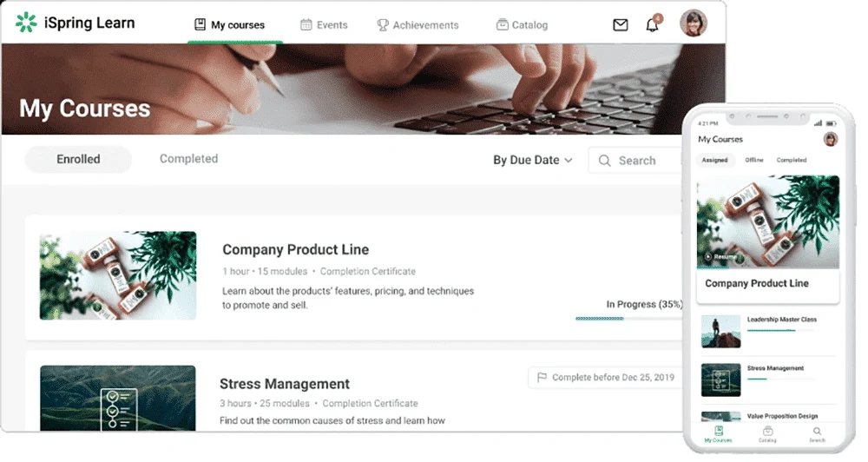Open the Catalog tab

(522, 25)
